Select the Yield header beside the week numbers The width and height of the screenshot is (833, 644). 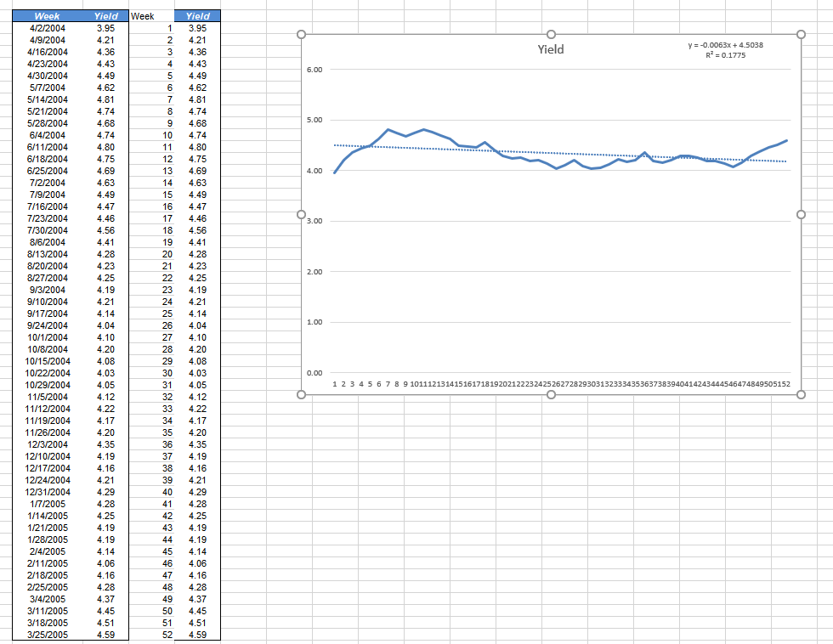[197, 16]
